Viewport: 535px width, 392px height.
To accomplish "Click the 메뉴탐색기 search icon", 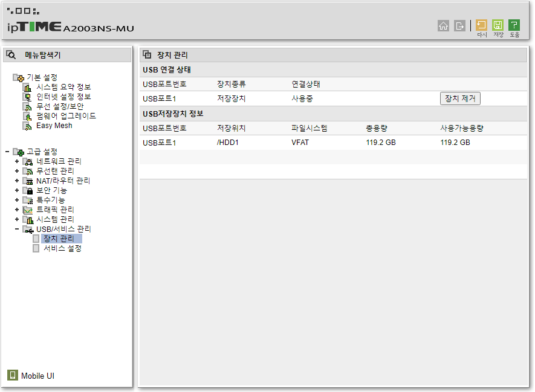I will point(11,54).
